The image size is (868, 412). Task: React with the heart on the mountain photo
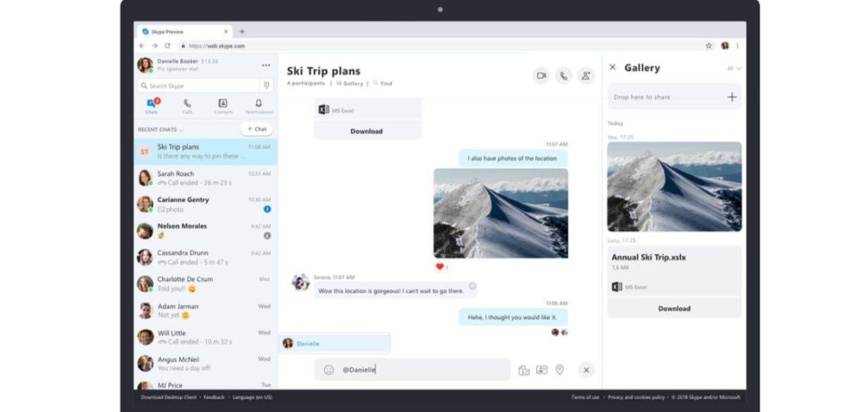pos(440,267)
